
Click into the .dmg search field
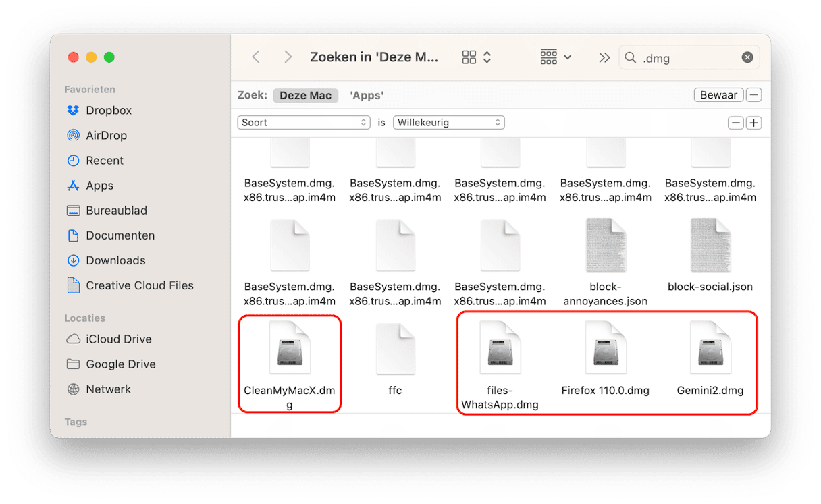pyautogui.click(x=689, y=57)
